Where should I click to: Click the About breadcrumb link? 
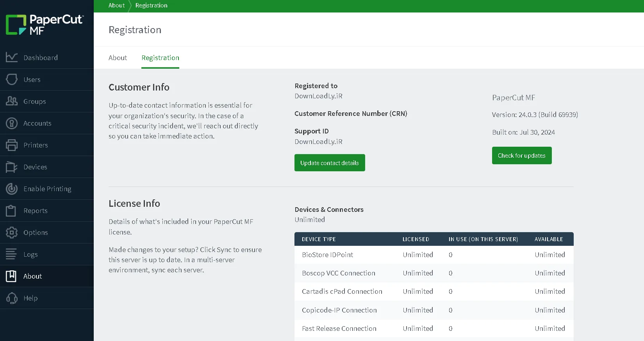[x=116, y=5]
